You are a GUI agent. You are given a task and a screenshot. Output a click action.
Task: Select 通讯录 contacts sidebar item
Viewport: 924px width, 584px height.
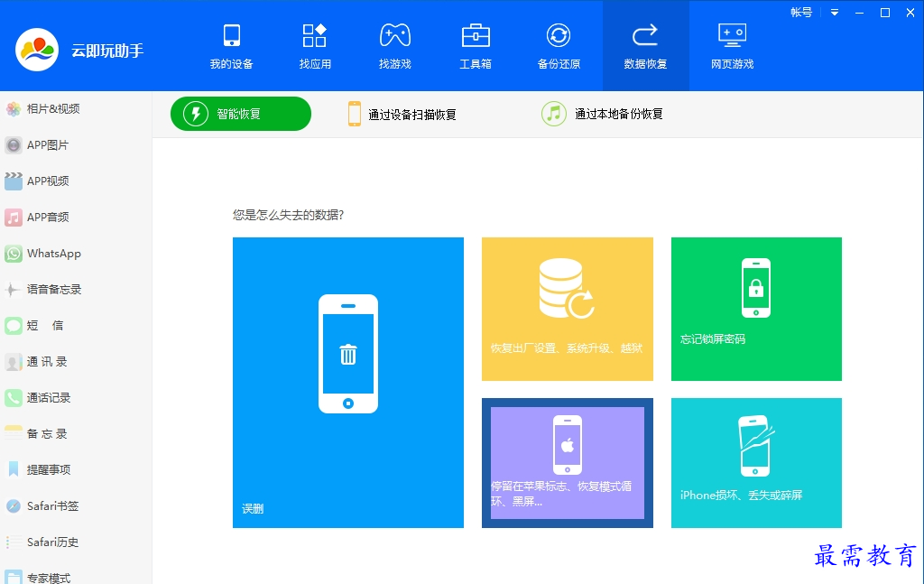point(76,362)
